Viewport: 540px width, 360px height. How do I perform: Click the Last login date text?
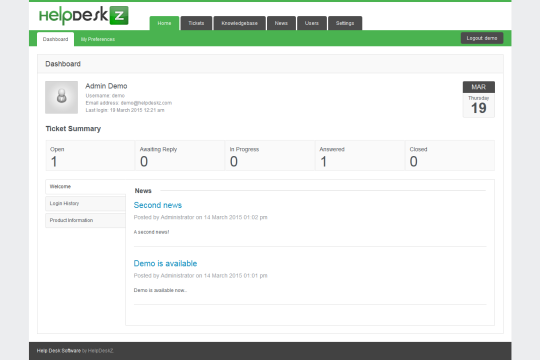click(125, 110)
